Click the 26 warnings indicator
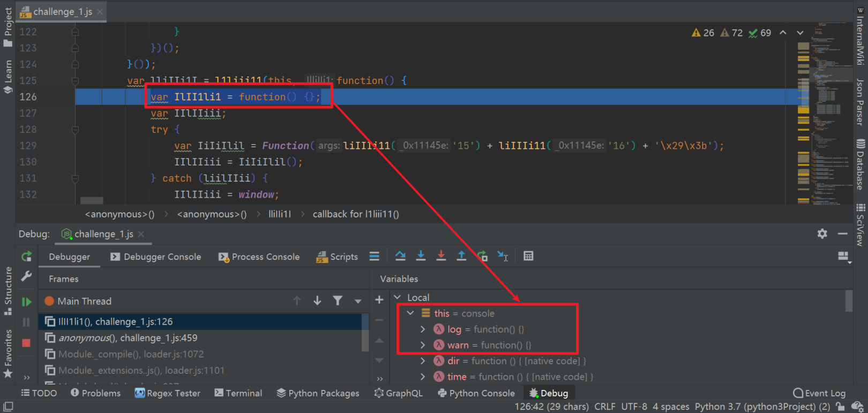This screenshot has width=868, height=413. pyautogui.click(x=703, y=33)
